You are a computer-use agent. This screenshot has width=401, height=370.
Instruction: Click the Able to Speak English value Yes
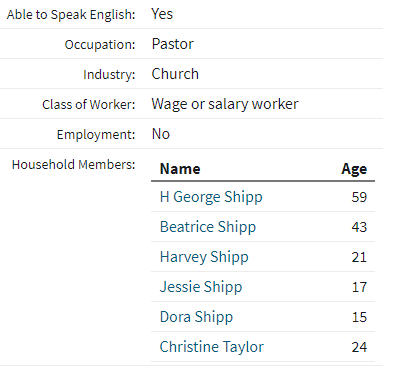[162, 14]
